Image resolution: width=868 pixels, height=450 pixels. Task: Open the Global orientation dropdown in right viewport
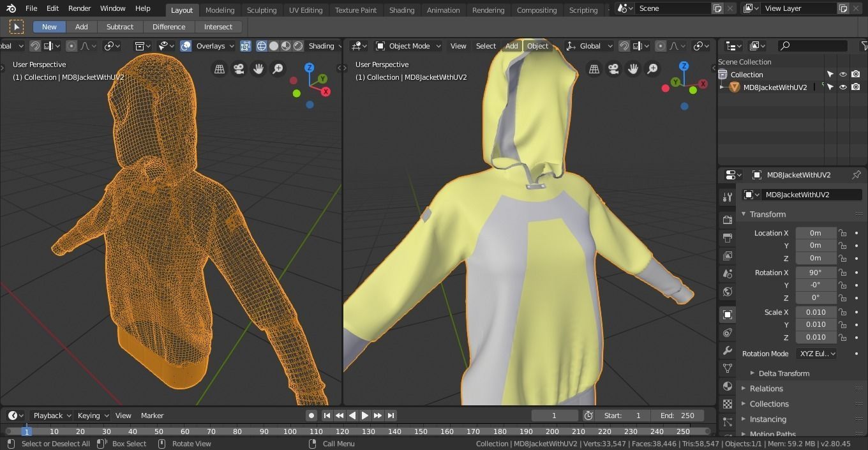click(590, 46)
